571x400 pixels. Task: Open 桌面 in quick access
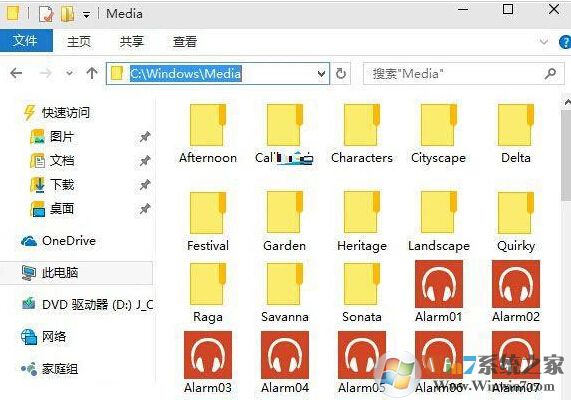click(x=52, y=209)
